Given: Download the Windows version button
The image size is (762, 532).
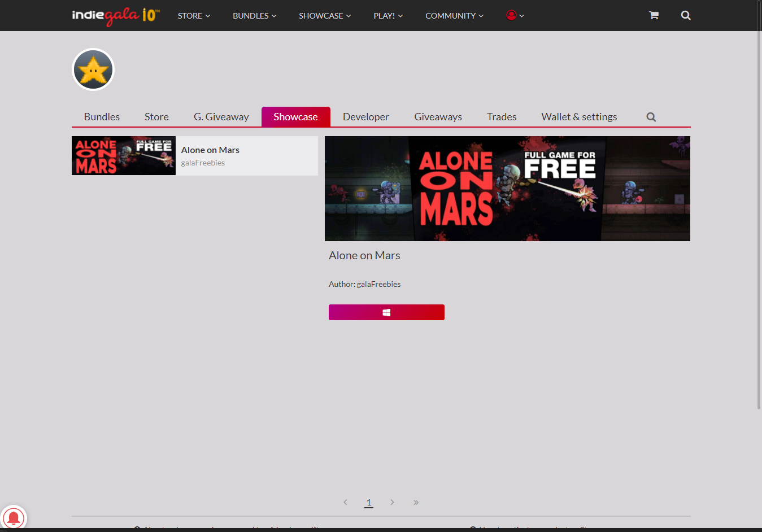Looking at the screenshot, I should click(386, 312).
